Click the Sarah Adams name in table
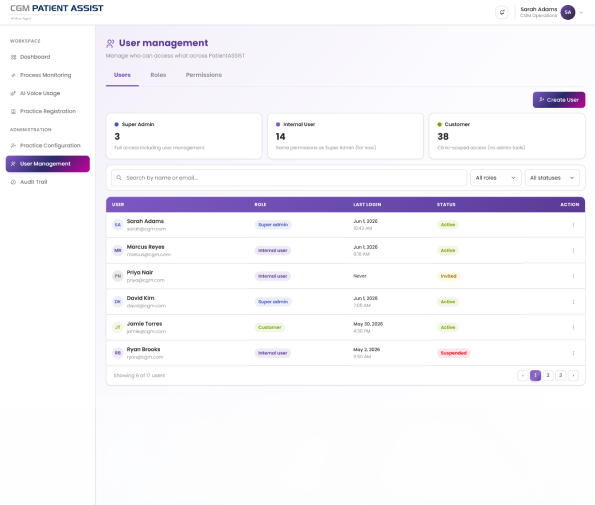 (x=145, y=221)
